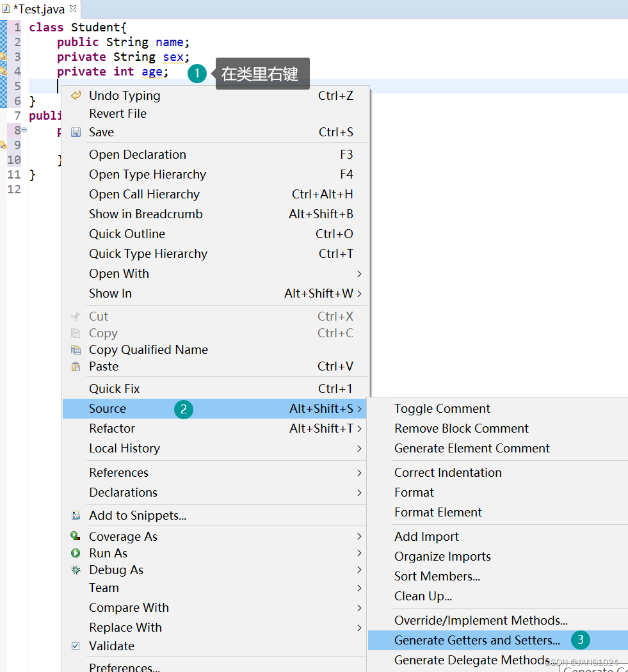628x672 pixels.
Task: Click the green Run As icon
Action: tap(77, 553)
